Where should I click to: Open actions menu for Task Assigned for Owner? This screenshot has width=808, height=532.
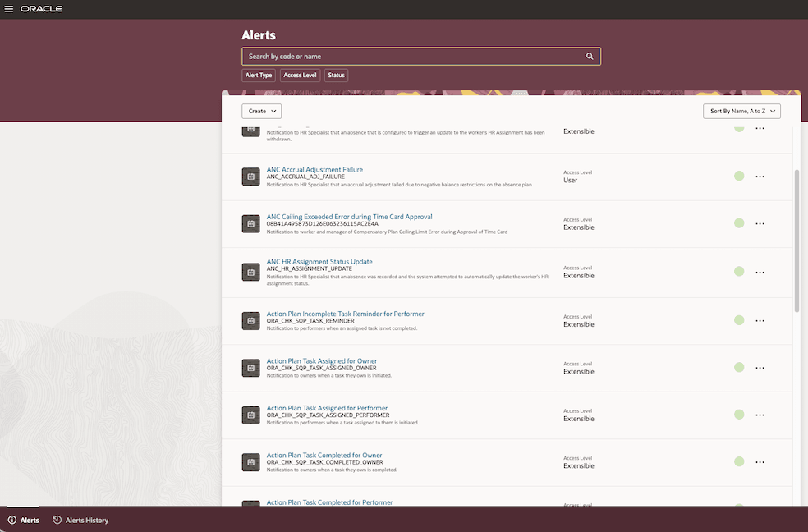(x=760, y=369)
